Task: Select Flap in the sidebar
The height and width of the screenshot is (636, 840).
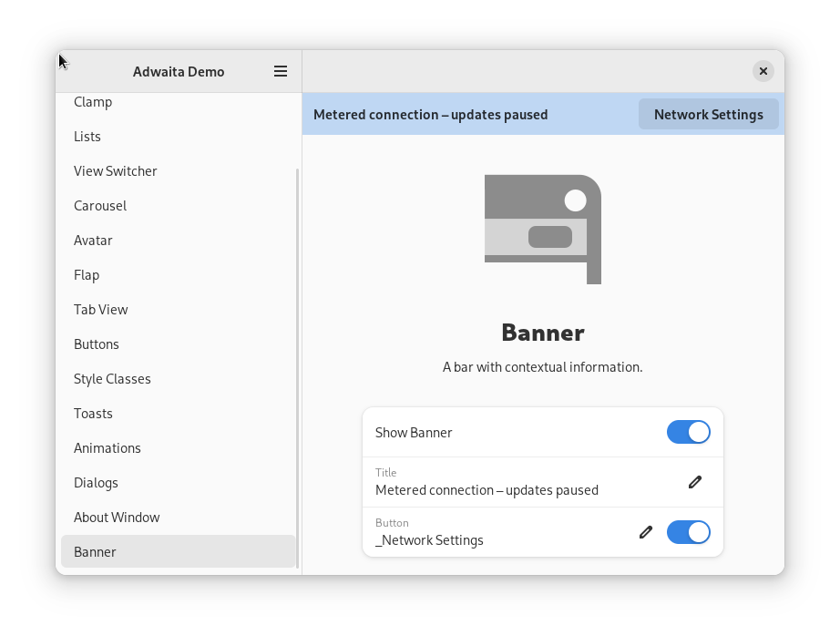Action: click(178, 275)
